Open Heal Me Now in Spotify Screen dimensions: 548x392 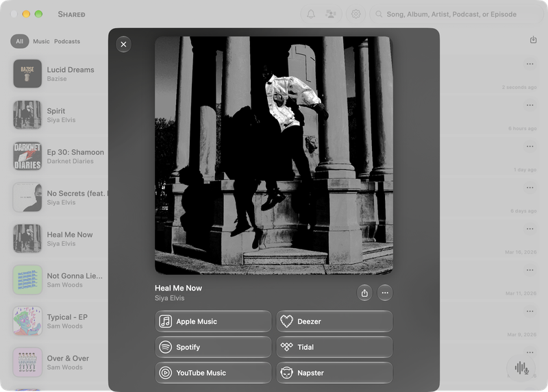213,347
